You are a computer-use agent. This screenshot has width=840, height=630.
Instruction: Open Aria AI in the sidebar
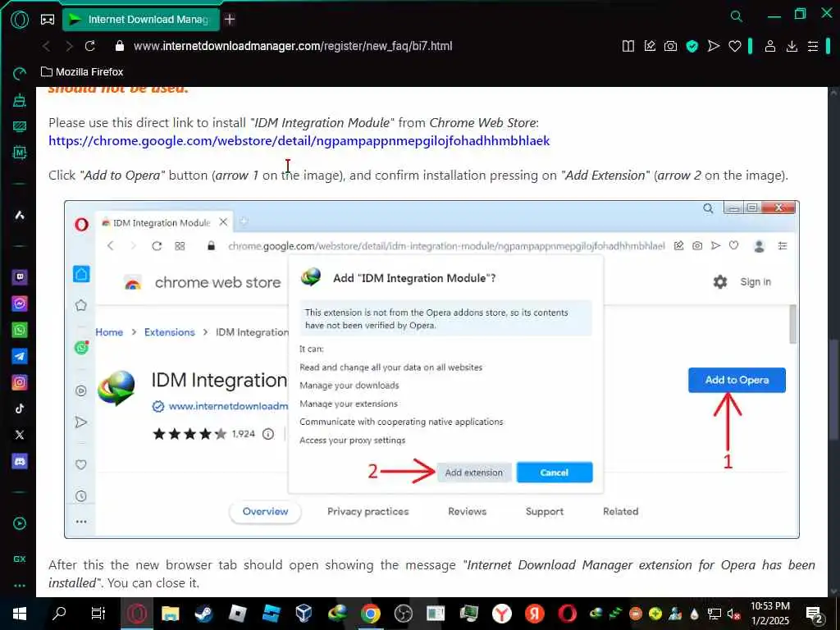tap(20, 216)
